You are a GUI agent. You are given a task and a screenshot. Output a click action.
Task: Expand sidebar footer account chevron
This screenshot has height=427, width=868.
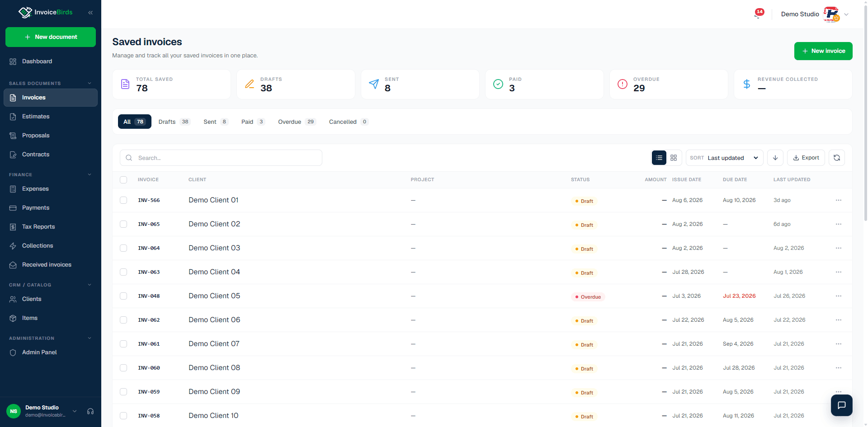(x=75, y=411)
